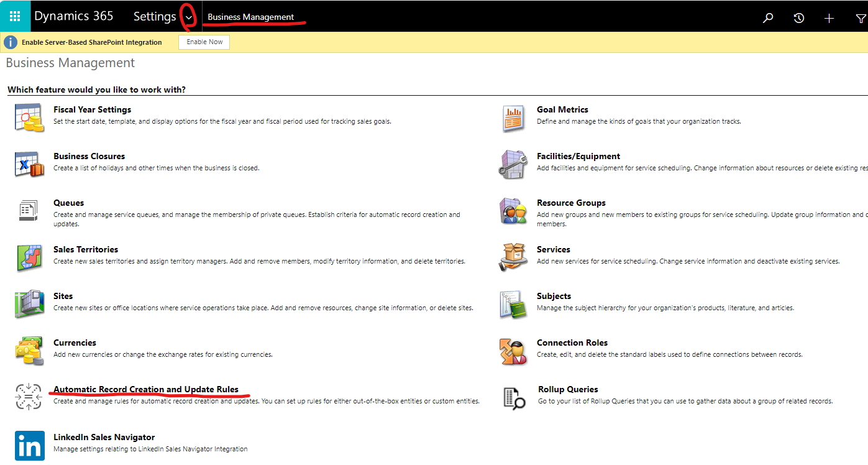Open the app launcher waffle icon

click(15, 17)
